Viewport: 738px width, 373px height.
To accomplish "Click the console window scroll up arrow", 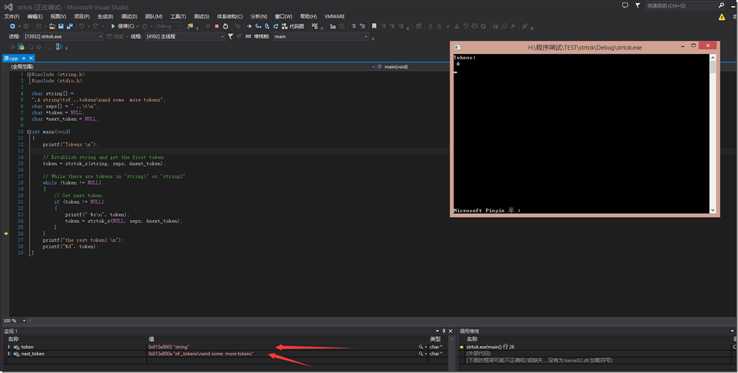I will click(713, 57).
